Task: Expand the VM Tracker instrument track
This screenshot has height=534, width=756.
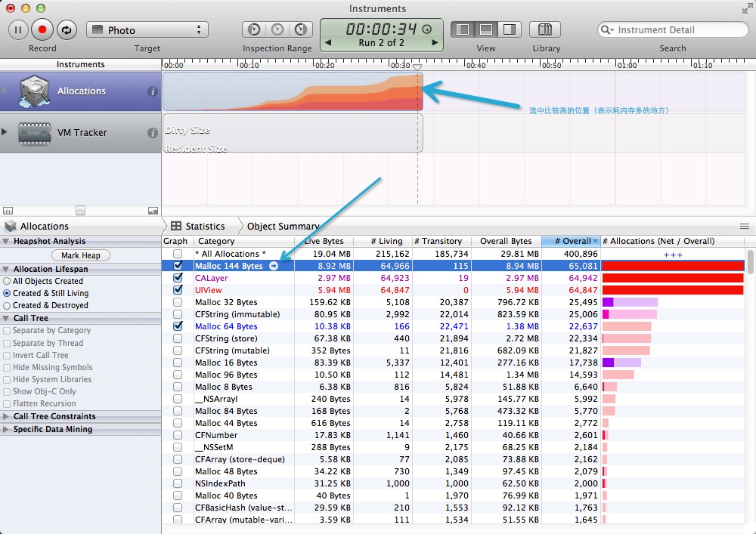Action: [5, 132]
